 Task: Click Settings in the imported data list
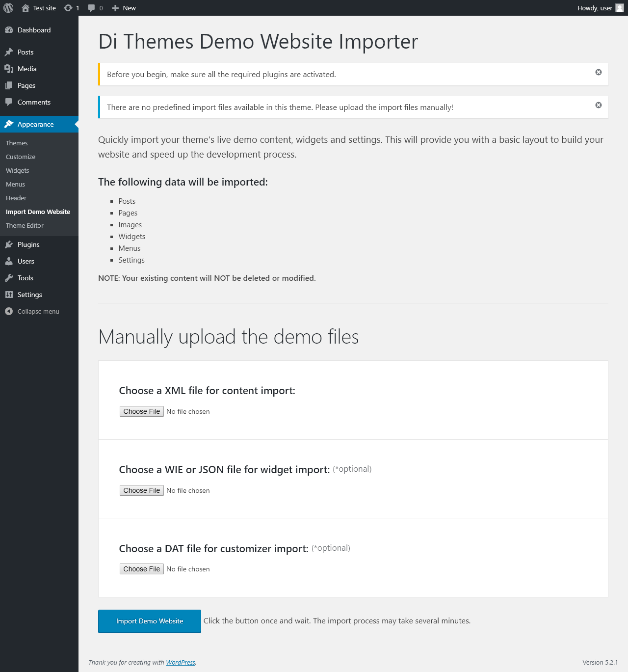click(x=131, y=260)
